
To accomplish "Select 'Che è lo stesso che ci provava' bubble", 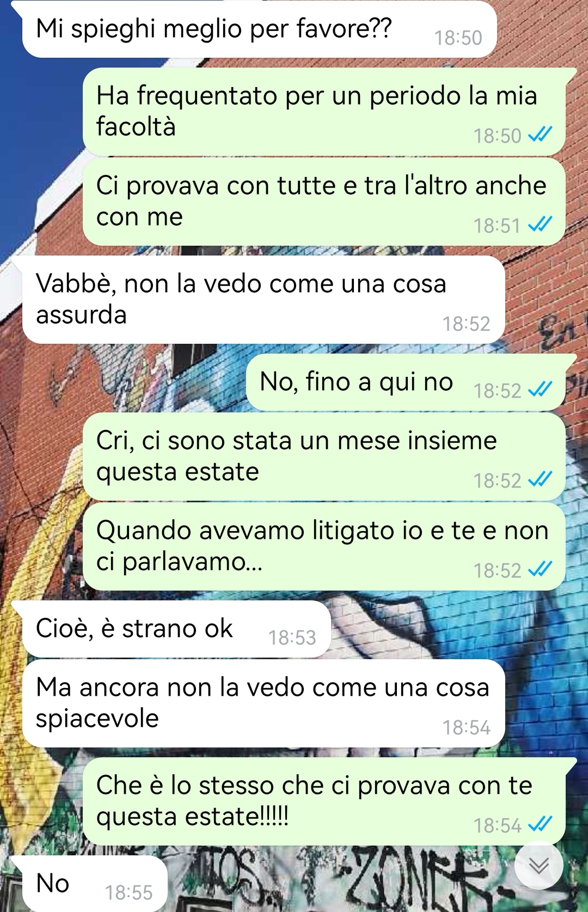I will pos(324,801).
